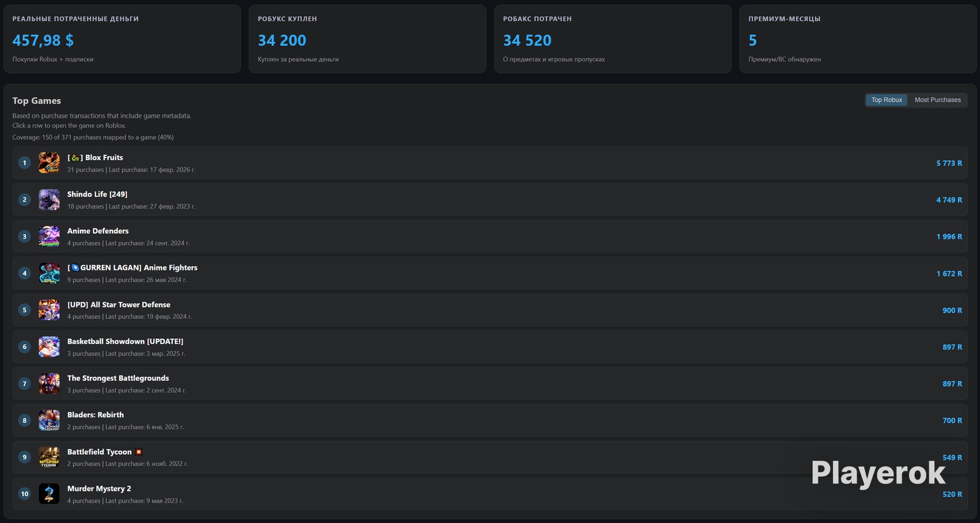Viewport: 980px width, 523px height.
Task: Select the rank 6 number badge
Action: tap(25, 347)
